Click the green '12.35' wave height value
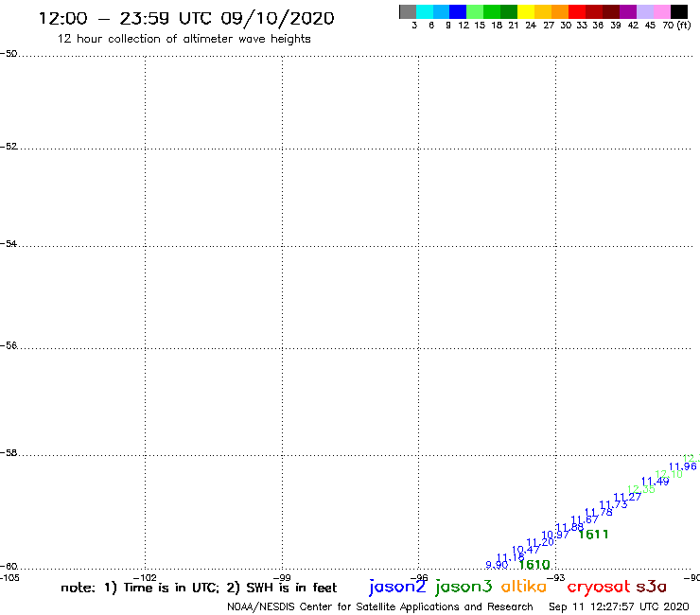 click(x=641, y=489)
